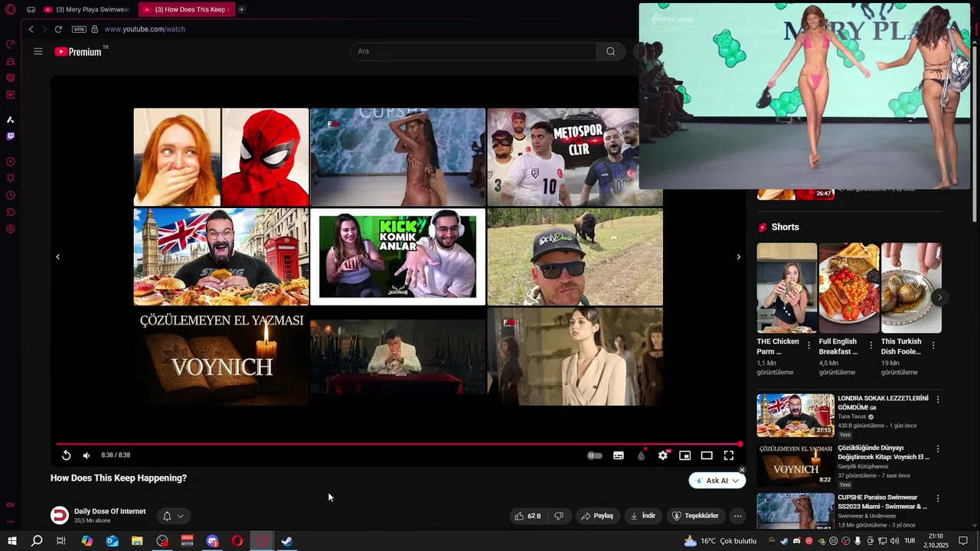
Task: Open Full English Breakfast short thumbnail
Action: (x=849, y=288)
